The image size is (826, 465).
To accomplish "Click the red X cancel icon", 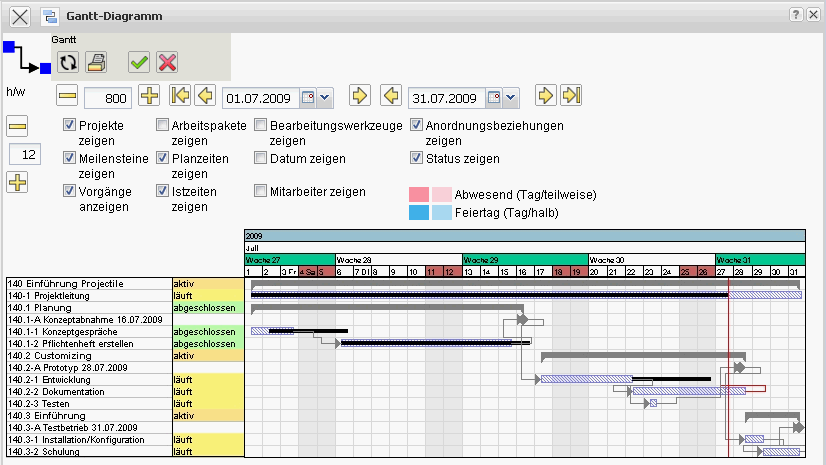I will pyautogui.click(x=167, y=62).
